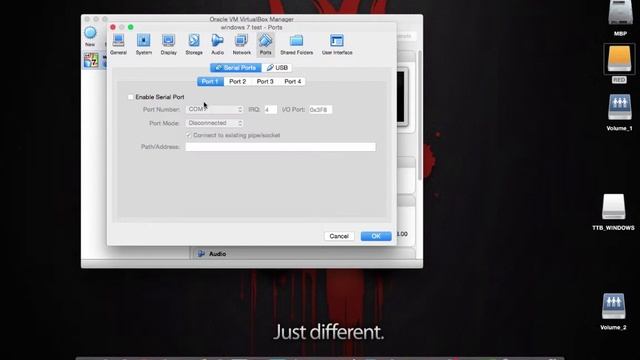Viewport: 640px width, 360px height.
Task: Open the Network settings section
Action: pos(242,44)
